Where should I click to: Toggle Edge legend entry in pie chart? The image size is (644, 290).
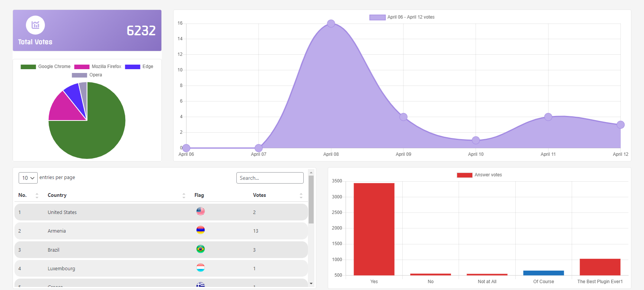tap(139, 67)
